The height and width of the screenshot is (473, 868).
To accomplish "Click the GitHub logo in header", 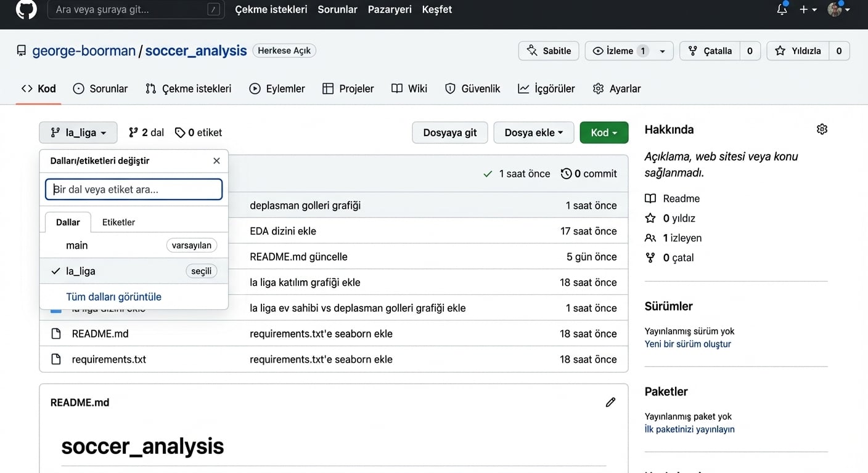I will (26, 9).
